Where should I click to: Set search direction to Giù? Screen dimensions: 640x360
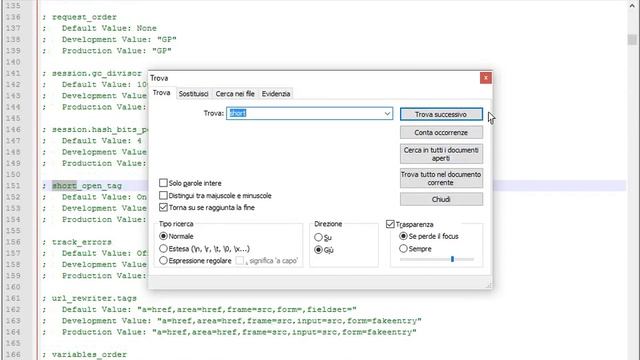click(318, 249)
